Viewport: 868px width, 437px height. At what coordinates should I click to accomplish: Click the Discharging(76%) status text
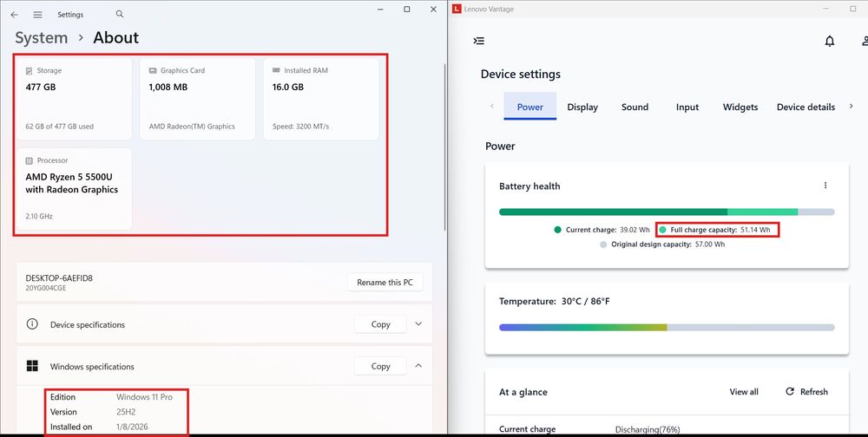(x=648, y=429)
